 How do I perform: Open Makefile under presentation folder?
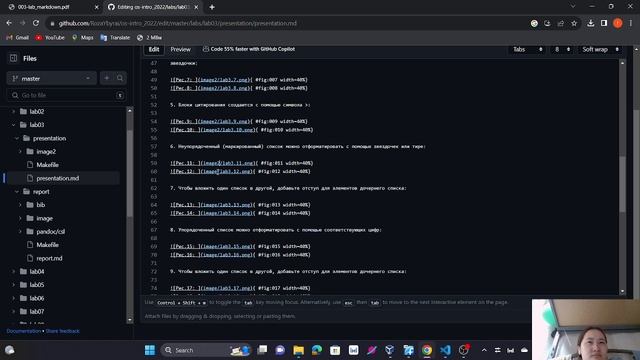47,165
